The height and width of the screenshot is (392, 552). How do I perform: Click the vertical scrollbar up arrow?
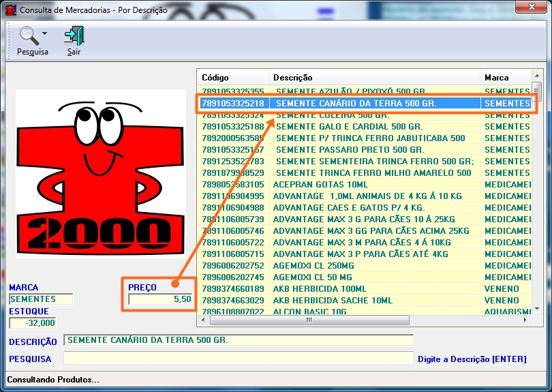click(x=537, y=76)
